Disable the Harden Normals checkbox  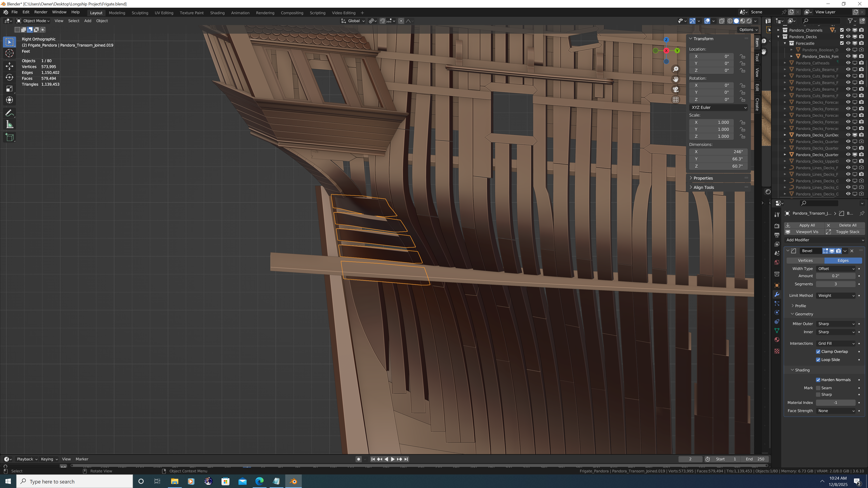point(818,380)
